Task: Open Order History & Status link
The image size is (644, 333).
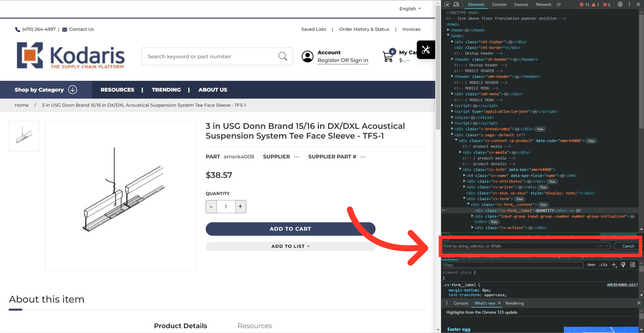Action: point(364,29)
